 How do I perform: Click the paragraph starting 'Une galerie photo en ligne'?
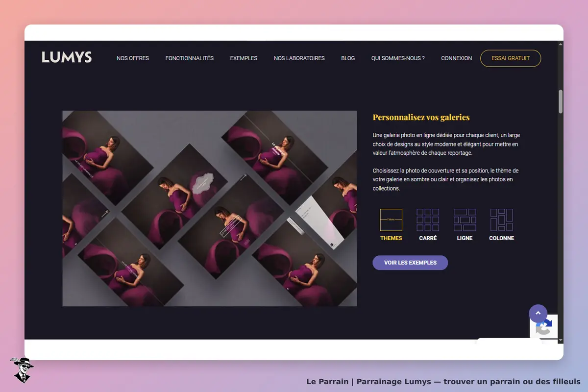446,144
